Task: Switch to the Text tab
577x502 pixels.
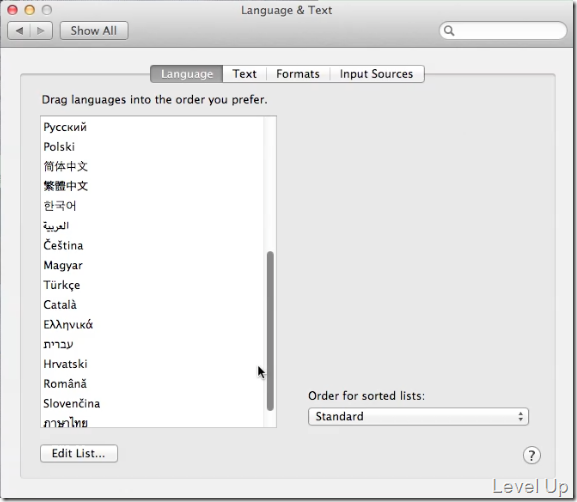Action: (244, 74)
